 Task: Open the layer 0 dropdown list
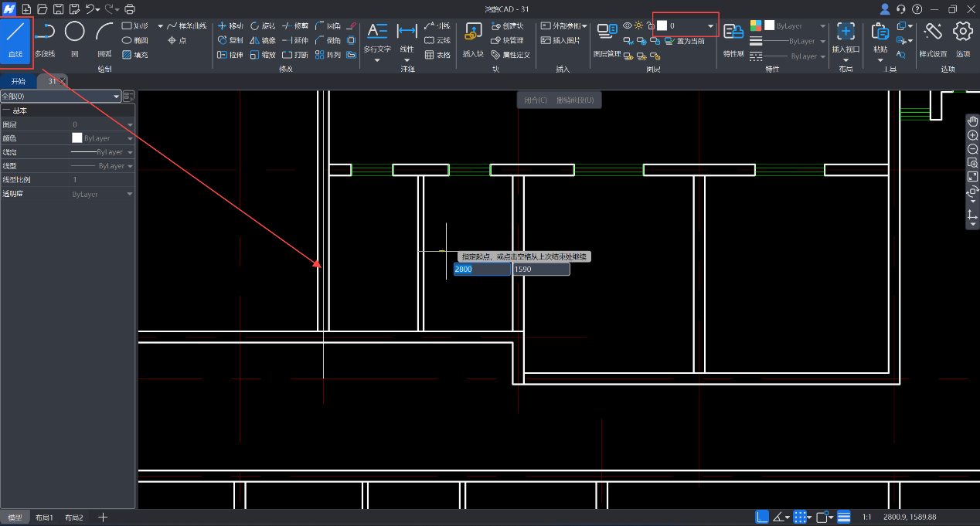point(710,26)
